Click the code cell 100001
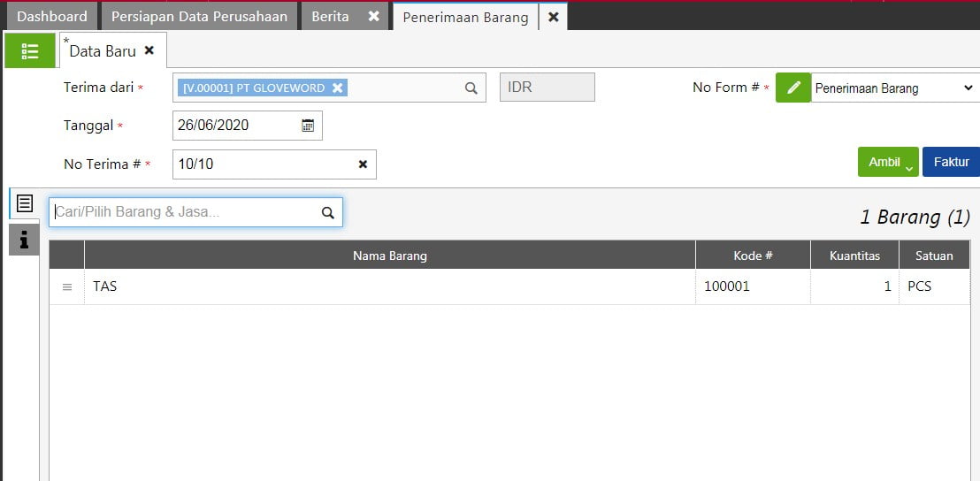The height and width of the screenshot is (481, 980). tap(753, 287)
